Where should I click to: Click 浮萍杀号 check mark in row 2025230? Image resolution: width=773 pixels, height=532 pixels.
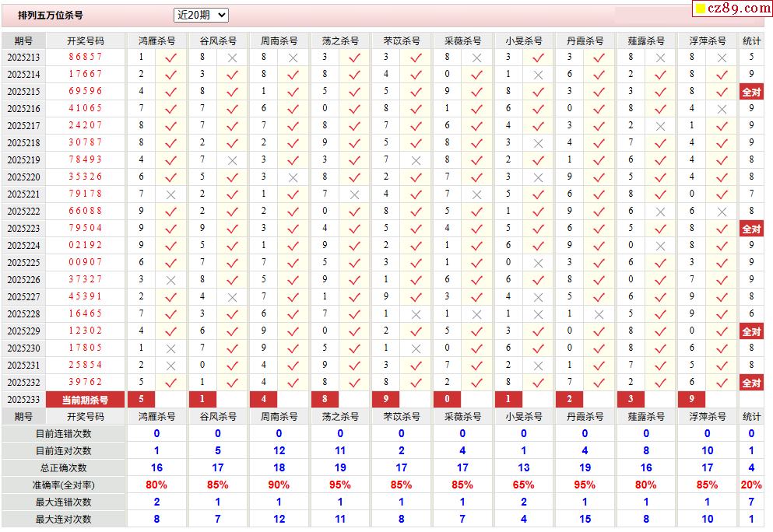point(722,348)
